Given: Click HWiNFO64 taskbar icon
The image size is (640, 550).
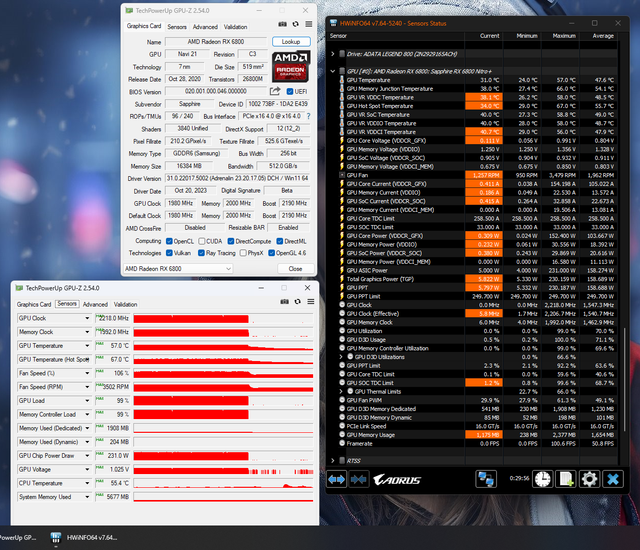Looking at the screenshot, I should [x=56, y=537].
